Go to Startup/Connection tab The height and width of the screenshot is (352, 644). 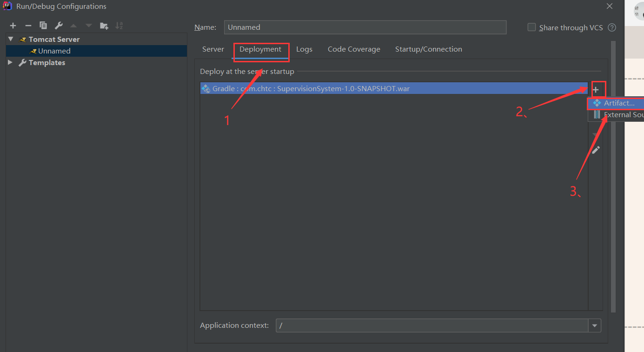[428, 49]
